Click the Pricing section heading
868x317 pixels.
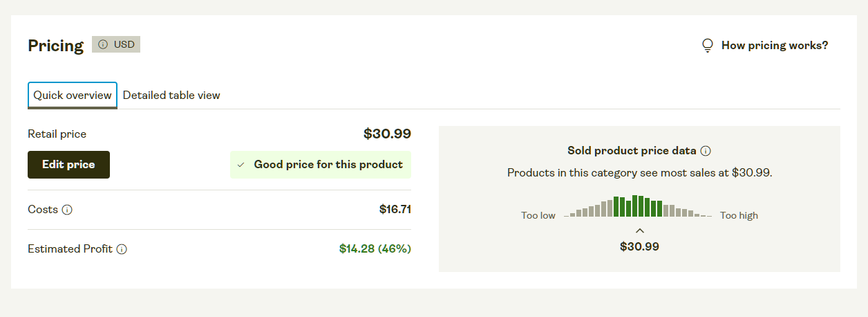coord(55,46)
